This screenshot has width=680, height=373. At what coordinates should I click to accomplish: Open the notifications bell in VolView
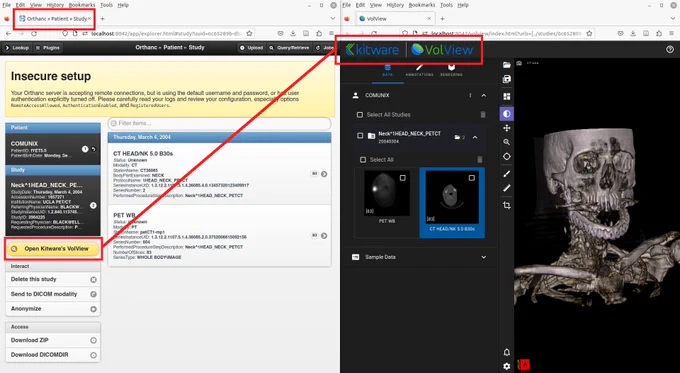pyautogui.click(x=507, y=352)
